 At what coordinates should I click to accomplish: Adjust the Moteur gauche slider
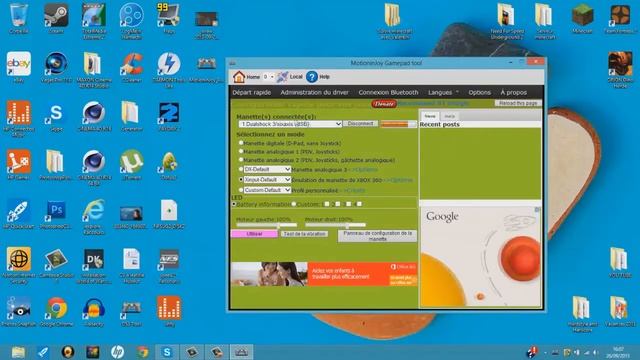coord(267,225)
